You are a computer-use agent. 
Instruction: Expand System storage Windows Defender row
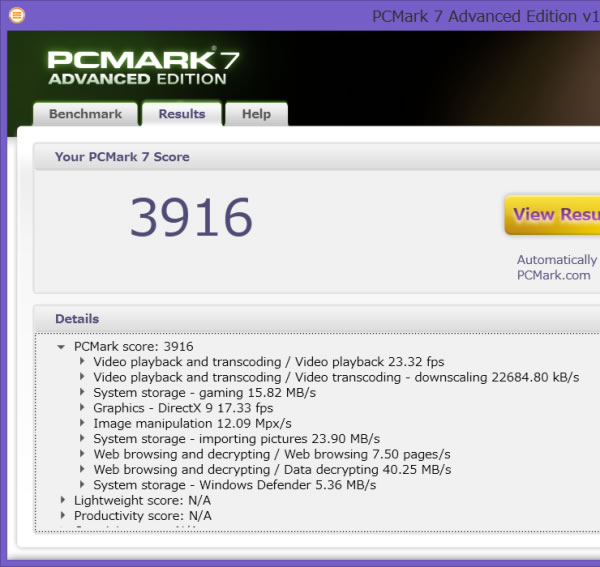tap(82, 484)
